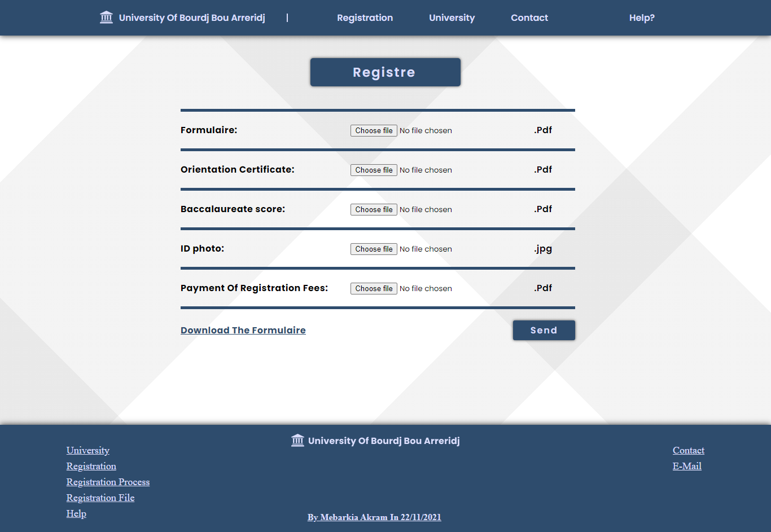Click .Pdf text in Payment row

pos(543,288)
